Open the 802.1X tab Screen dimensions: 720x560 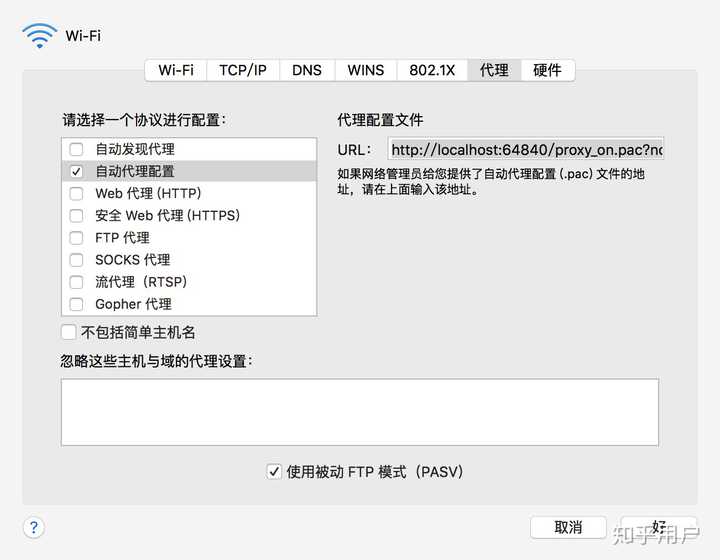[432, 70]
